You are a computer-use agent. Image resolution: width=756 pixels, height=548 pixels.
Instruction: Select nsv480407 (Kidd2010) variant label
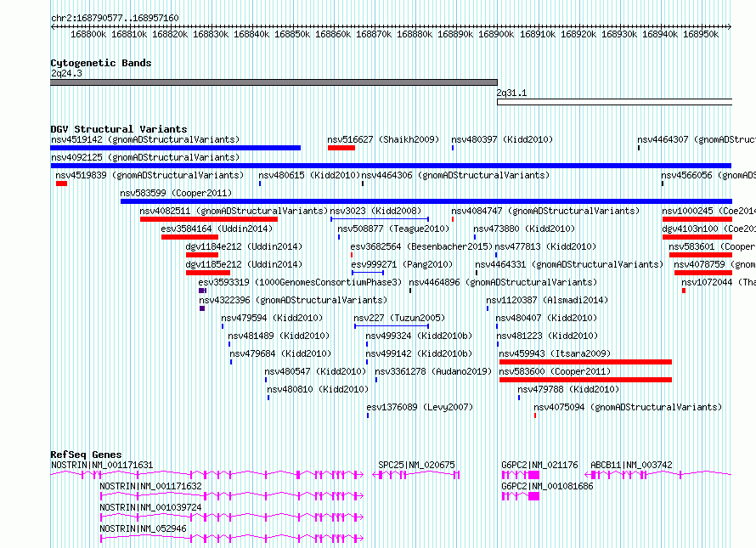546,318
